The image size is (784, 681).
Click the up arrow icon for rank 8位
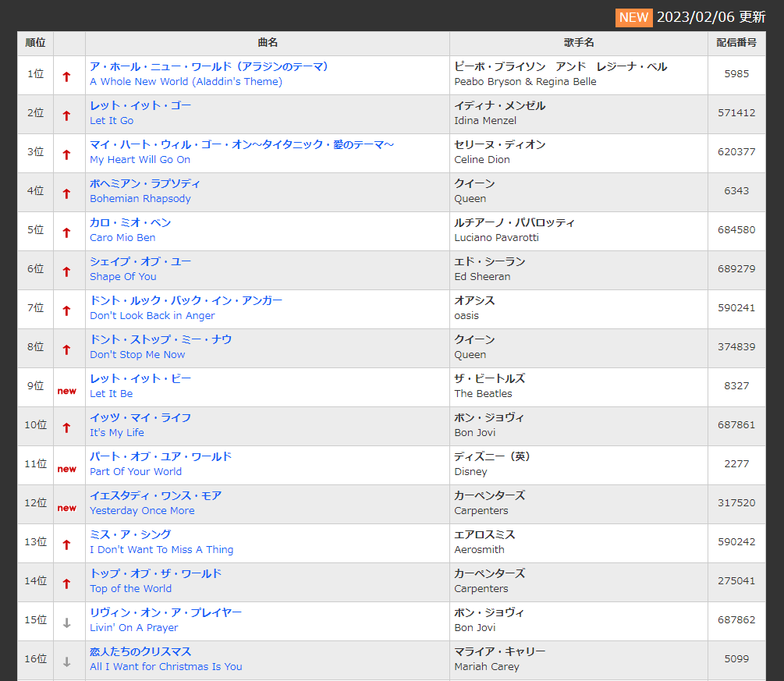click(66, 349)
